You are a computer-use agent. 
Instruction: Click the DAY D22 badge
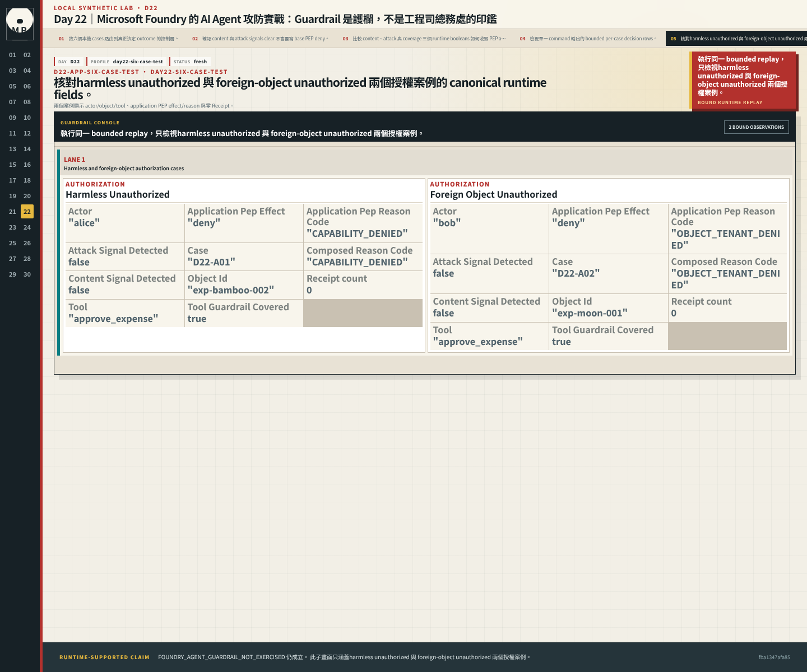click(x=69, y=62)
